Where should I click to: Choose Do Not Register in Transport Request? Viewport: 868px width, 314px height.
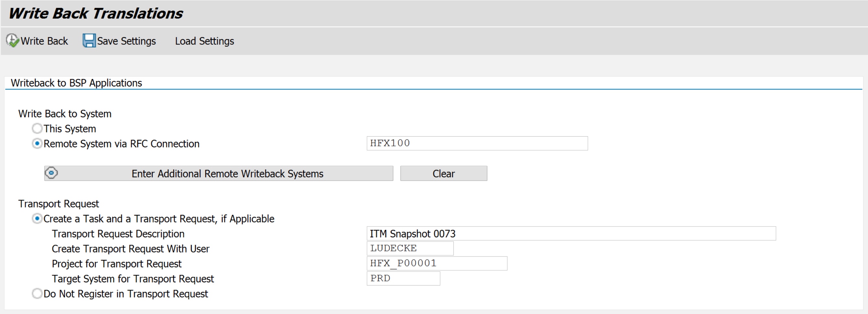tap(37, 294)
